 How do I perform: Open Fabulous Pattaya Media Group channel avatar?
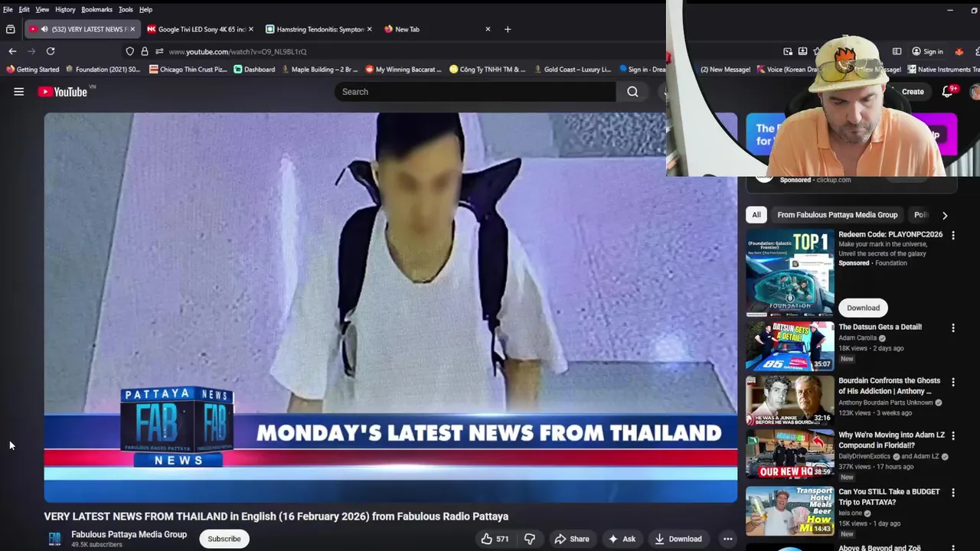(54, 539)
